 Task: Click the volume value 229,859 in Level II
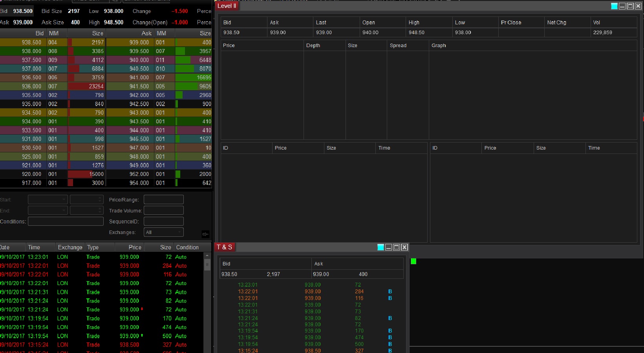[x=602, y=33]
